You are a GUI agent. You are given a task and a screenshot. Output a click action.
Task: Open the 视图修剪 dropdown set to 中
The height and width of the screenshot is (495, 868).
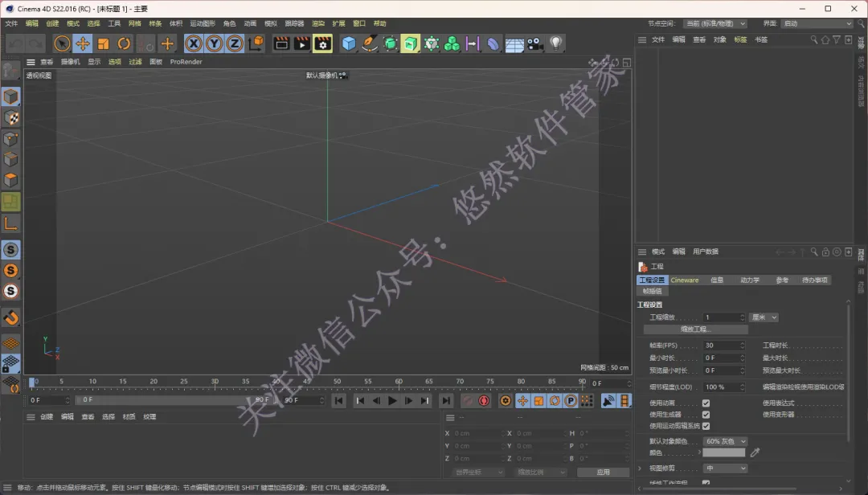pyautogui.click(x=725, y=468)
